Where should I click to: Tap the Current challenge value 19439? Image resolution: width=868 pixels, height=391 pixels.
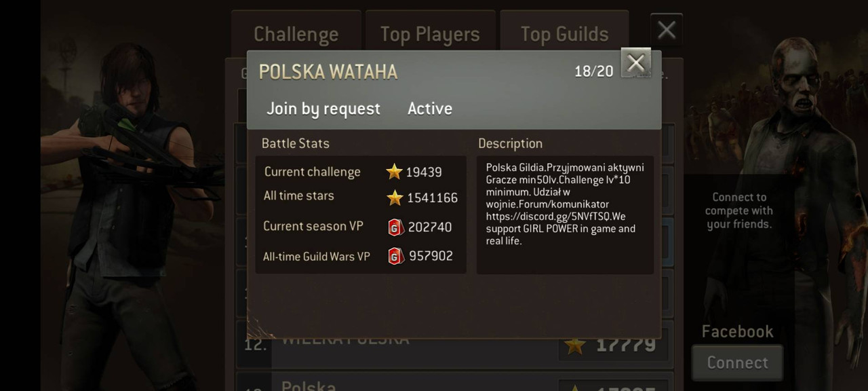pyautogui.click(x=424, y=172)
